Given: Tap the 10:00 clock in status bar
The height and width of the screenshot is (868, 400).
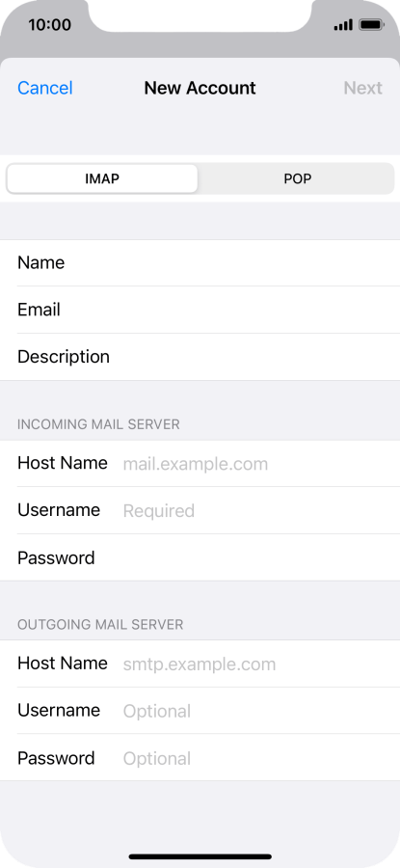Looking at the screenshot, I should coord(50,25).
